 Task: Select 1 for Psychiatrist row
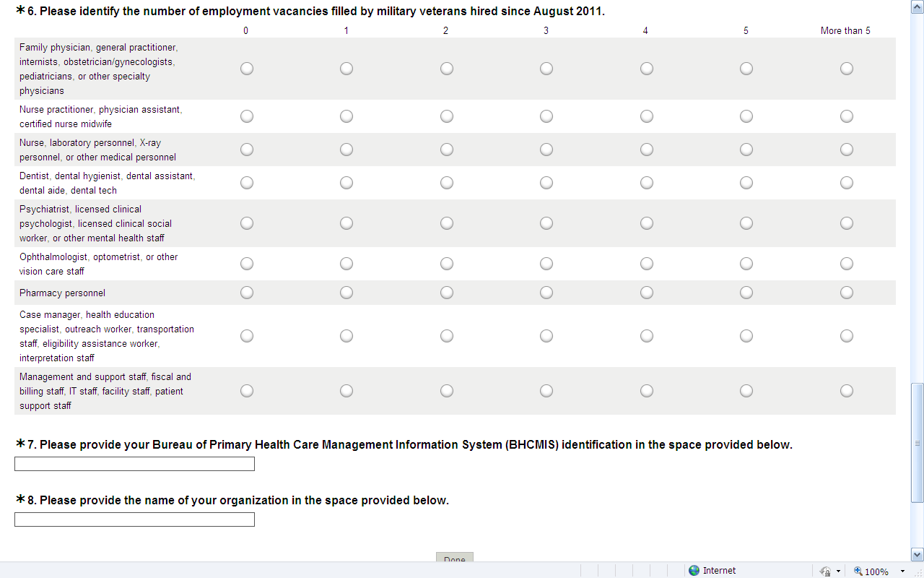click(x=346, y=223)
